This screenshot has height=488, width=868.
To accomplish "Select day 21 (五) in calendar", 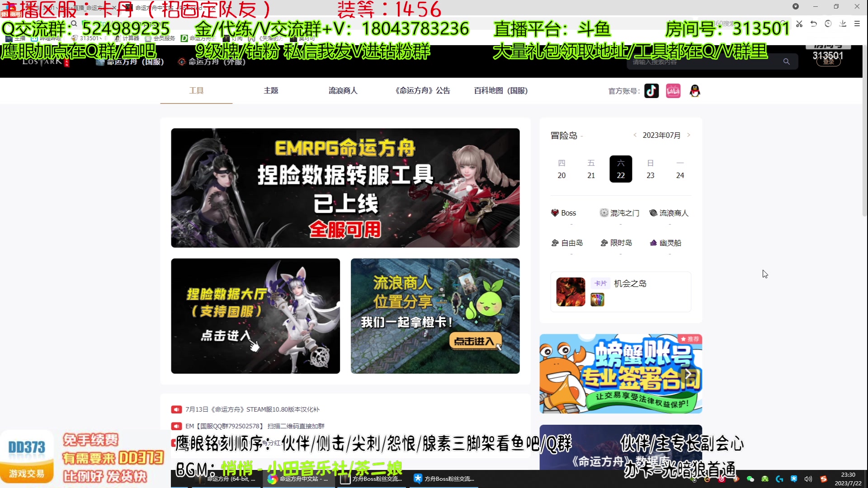I will tap(591, 169).
